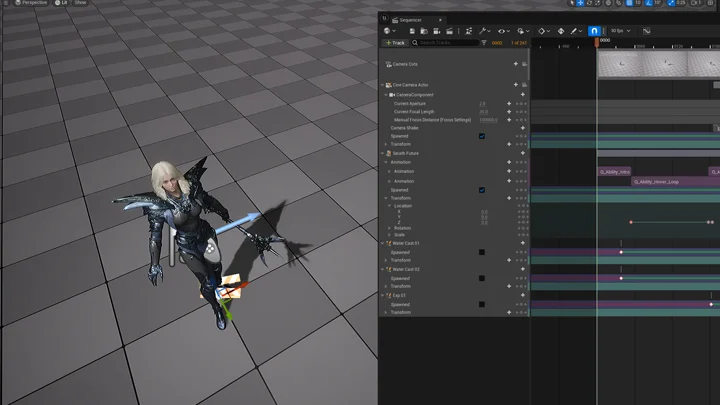Image resolution: width=720 pixels, height=405 pixels.
Task: Add track to Serath Future
Action: (523, 153)
